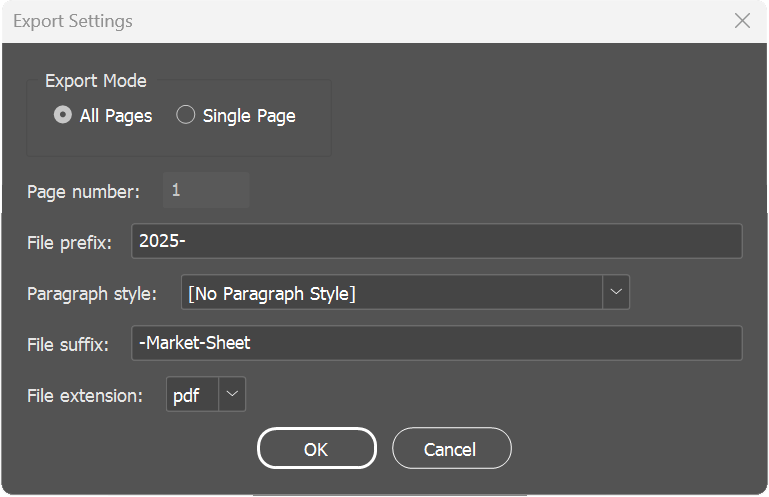Dismiss the dialog with Cancel
This screenshot has width=769, height=497.
452,448
